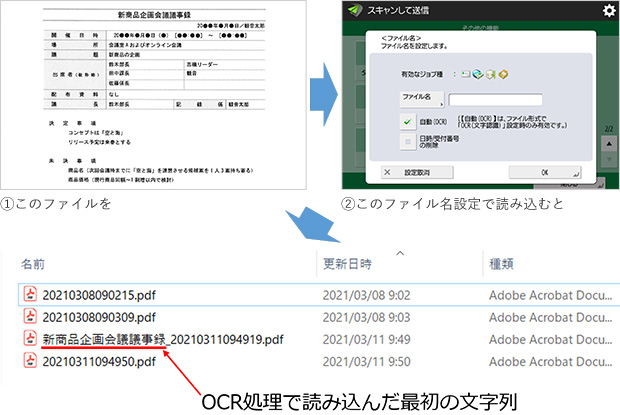Sort file list by 名前 column
This screenshot has width=620, height=415.
(x=33, y=264)
